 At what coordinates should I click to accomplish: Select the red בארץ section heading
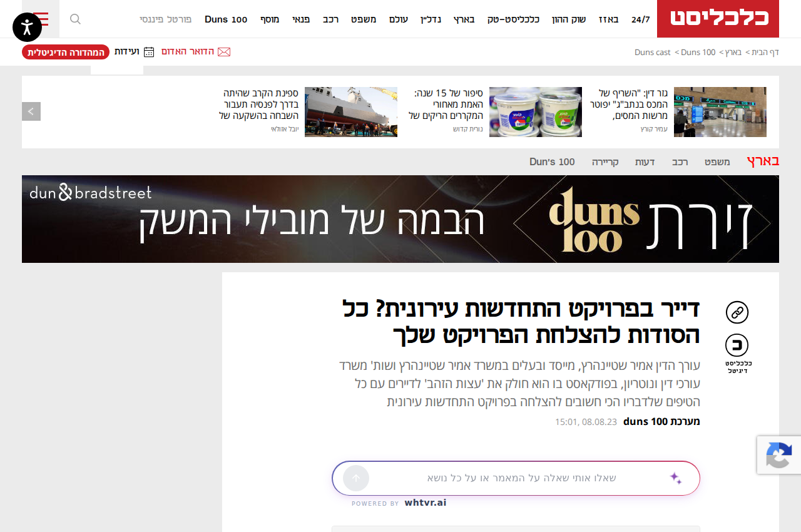(x=763, y=161)
